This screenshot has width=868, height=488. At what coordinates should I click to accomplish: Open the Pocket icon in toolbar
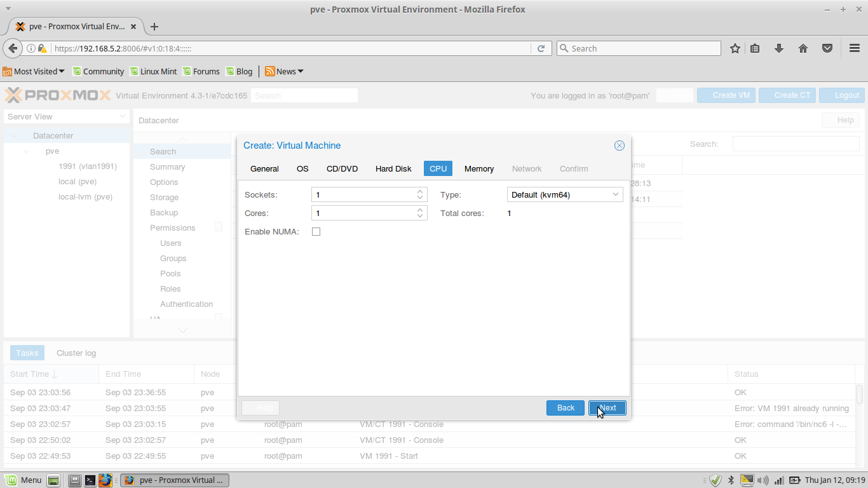[x=827, y=48]
